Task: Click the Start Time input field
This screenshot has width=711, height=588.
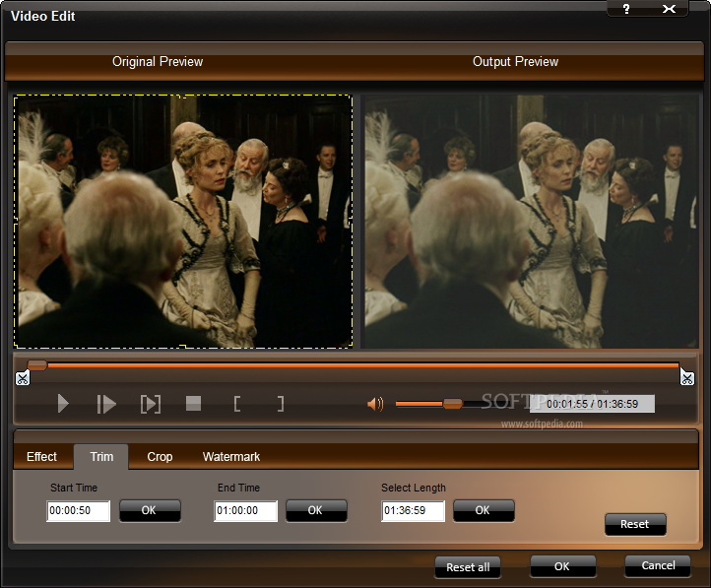Action: (x=79, y=511)
